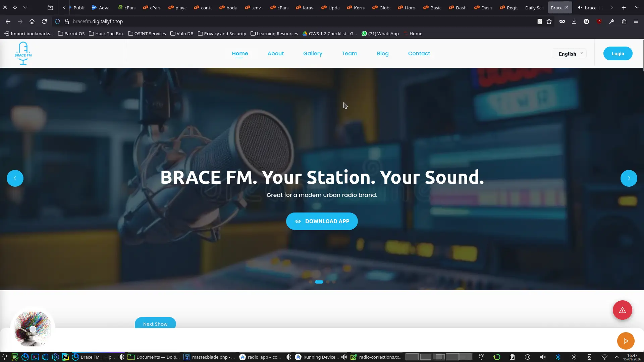Expand system tray hidden icons arrow

pyautogui.click(x=616, y=357)
